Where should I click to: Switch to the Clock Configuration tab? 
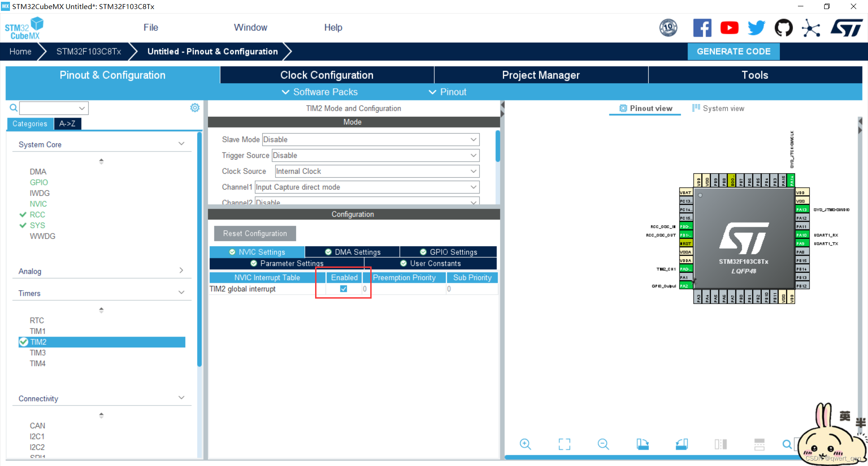pos(327,75)
